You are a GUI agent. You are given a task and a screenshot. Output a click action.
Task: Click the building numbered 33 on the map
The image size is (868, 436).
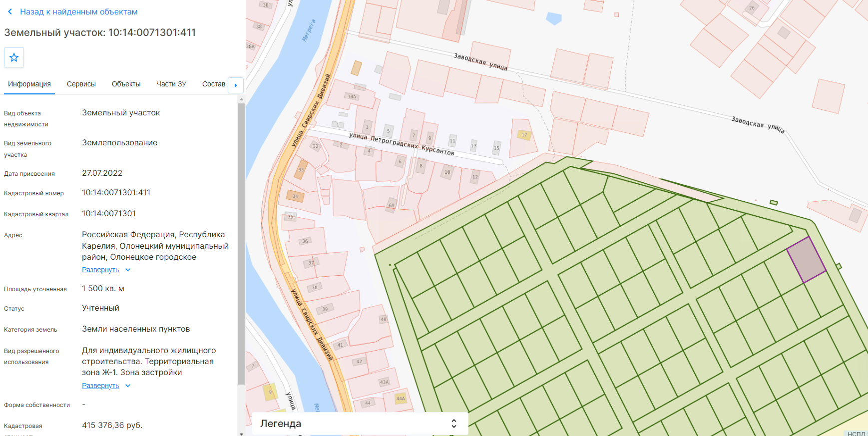(301, 170)
